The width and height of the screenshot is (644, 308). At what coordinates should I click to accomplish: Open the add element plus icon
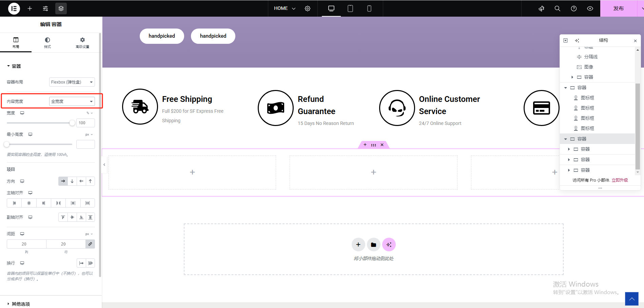(x=30, y=8)
